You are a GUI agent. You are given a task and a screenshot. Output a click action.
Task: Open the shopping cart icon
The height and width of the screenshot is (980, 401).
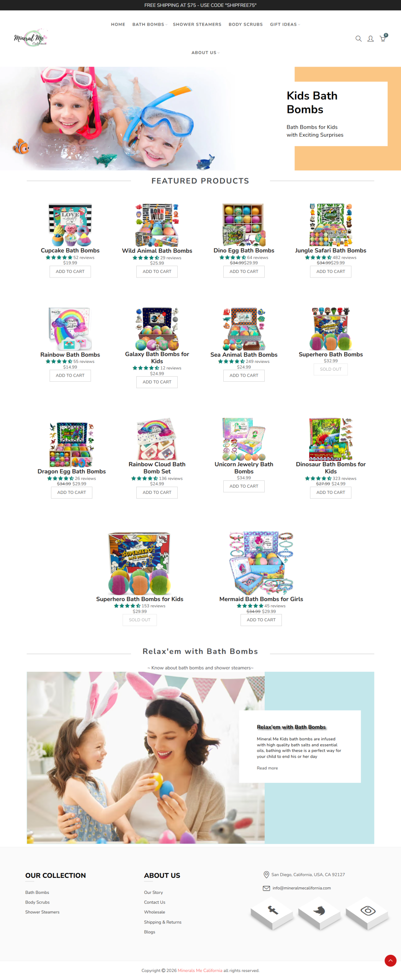(383, 38)
